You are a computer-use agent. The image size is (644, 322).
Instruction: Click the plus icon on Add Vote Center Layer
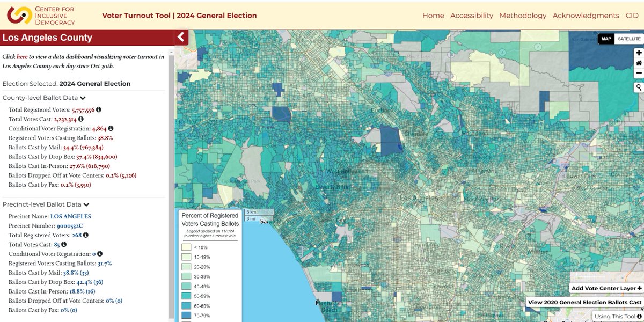point(639,288)
